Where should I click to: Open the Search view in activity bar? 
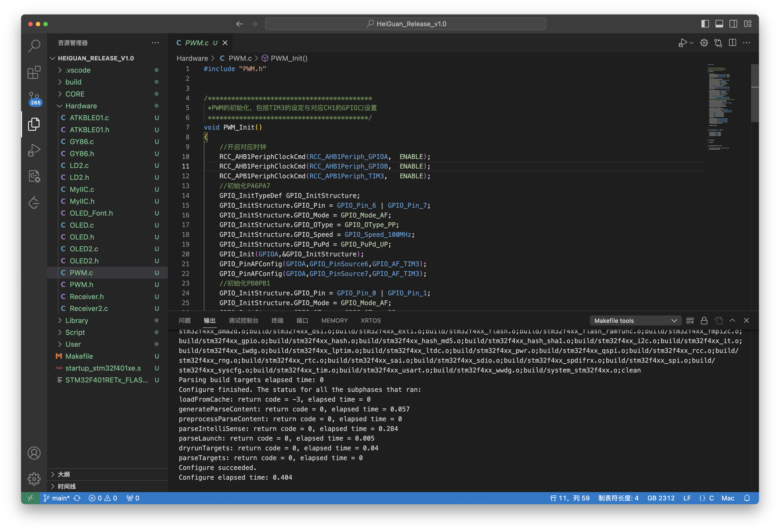point(34,46)
